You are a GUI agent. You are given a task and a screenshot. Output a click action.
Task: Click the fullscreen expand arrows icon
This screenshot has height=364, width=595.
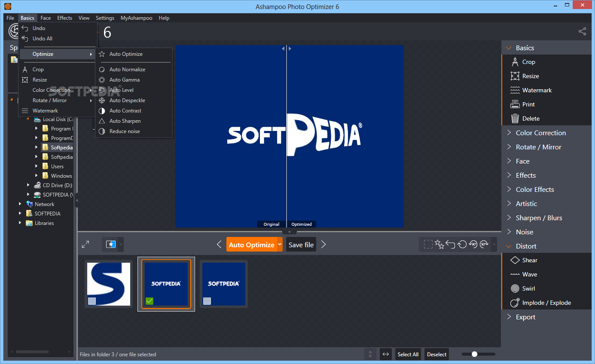click(x=85, y=244)
